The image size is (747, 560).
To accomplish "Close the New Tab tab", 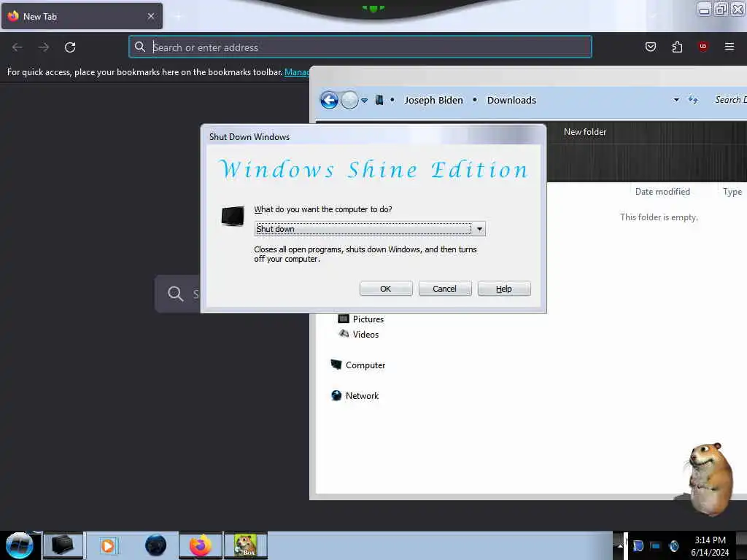I will pos(151,16).
